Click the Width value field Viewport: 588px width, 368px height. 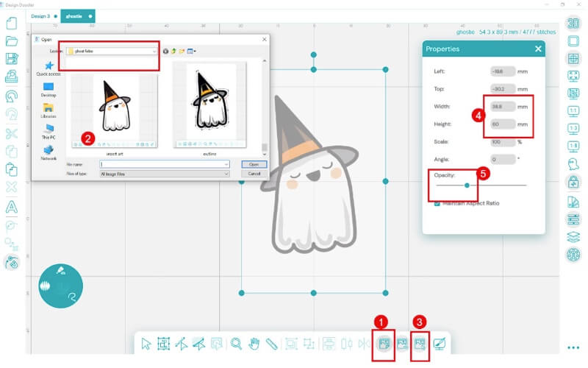click(503, 107)
